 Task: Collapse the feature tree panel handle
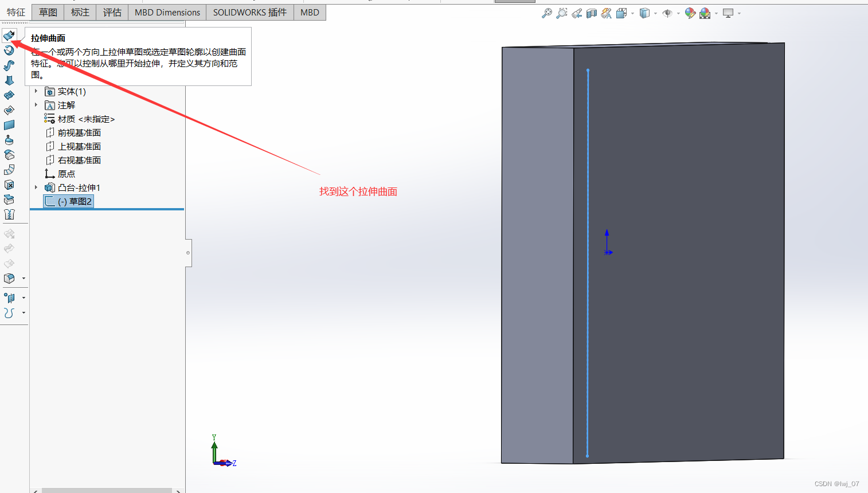coord(188,253)
